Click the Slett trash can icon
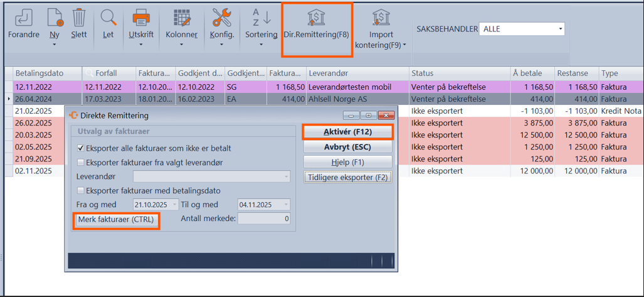This screenshot has height=297, width=644. 79,18
